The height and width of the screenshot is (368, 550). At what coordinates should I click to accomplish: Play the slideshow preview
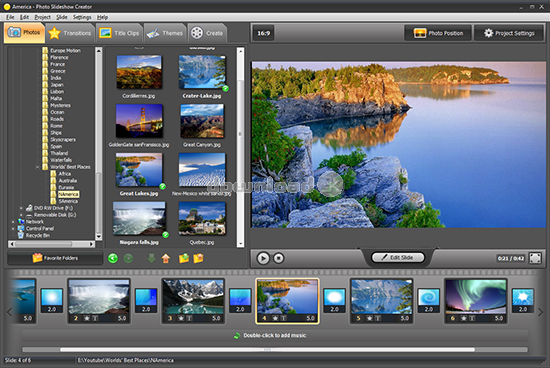pyautogui.click(x=263, y=259)
